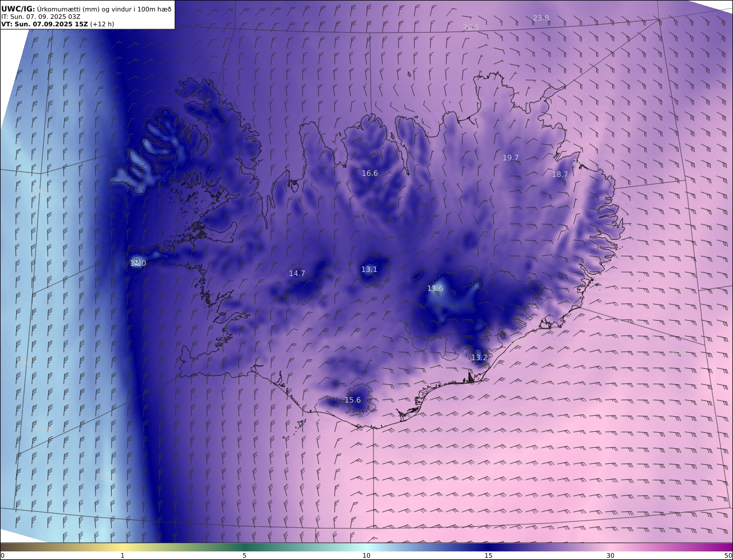Click the colorbar tick label 30
Viewport: 733px width, 560px height.
(610, 555)
